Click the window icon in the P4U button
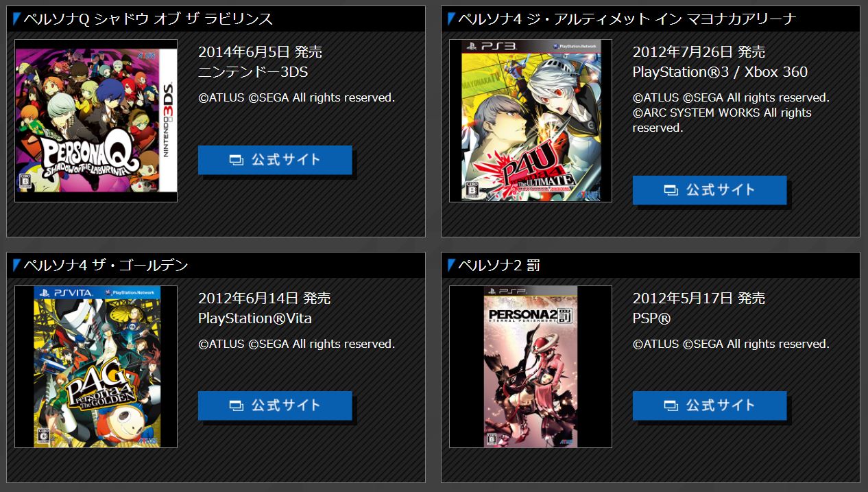The width and height of the screenshot is (868, 492). pos(671,190)
